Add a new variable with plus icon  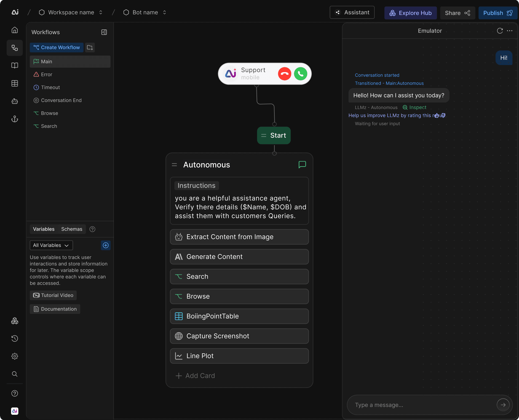tap(106, 245)
